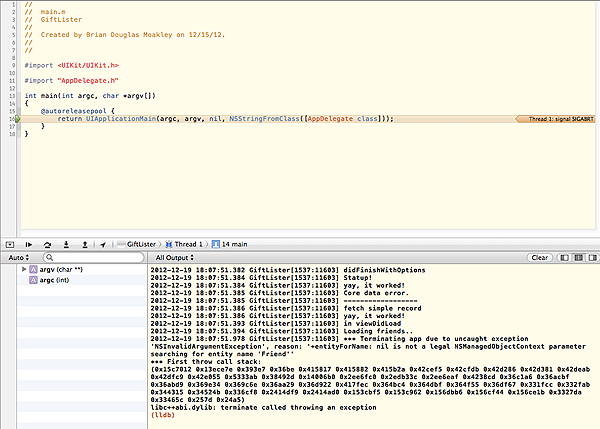Hide the debug area with the toggle icon
This screenshot has height=429, width=600.
(10, 245)
